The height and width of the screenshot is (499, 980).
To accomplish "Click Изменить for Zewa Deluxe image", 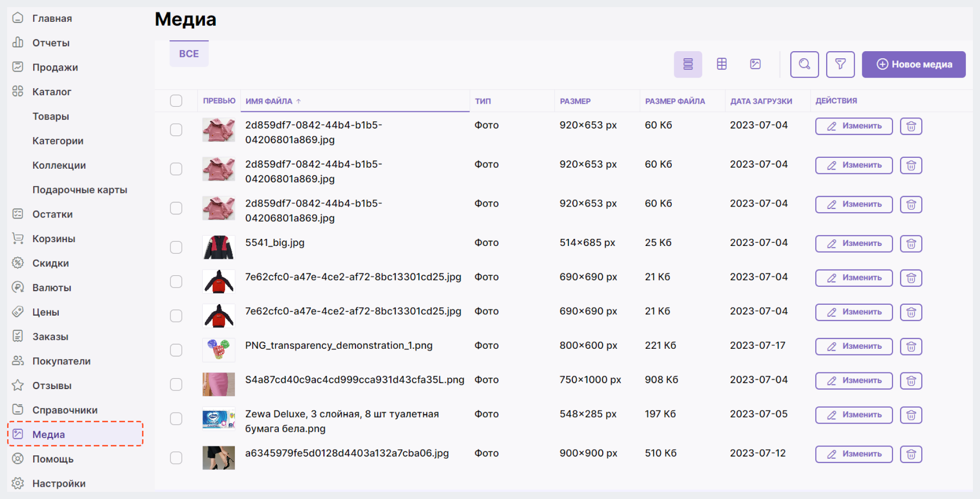I will click(x=854, y=415).
